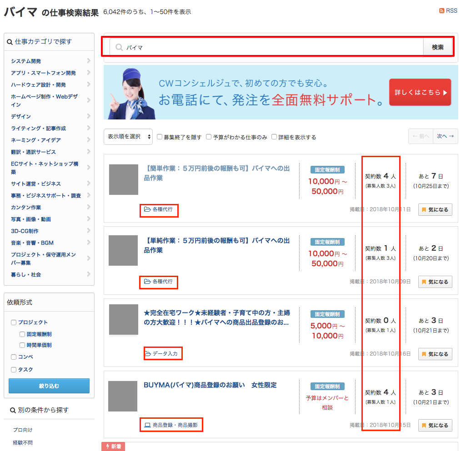Click bookmark icon on 10月16日 job card

click(424, 354)
